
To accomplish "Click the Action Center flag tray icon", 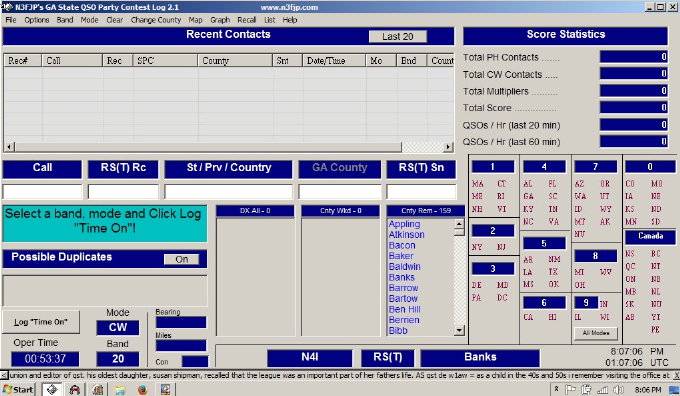I will (570, 389).
